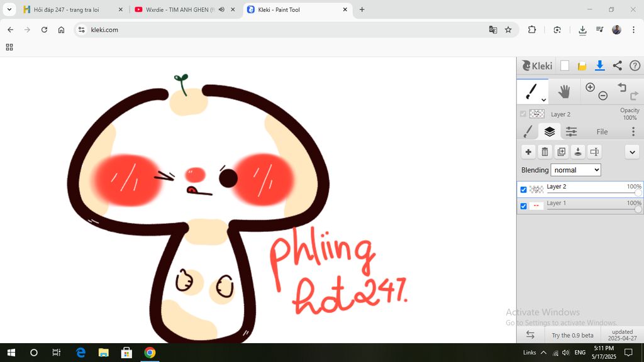
Task: Open the Edit sliders tab
Action: 571,132
